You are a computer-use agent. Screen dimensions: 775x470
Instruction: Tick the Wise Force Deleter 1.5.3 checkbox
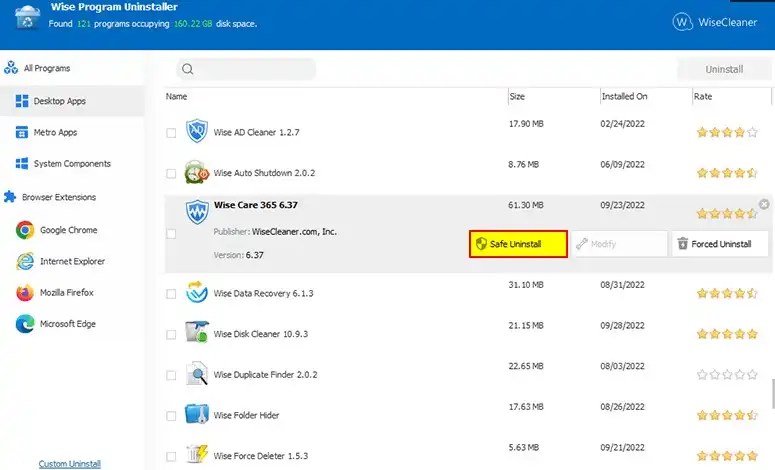[x=171, y=457]
